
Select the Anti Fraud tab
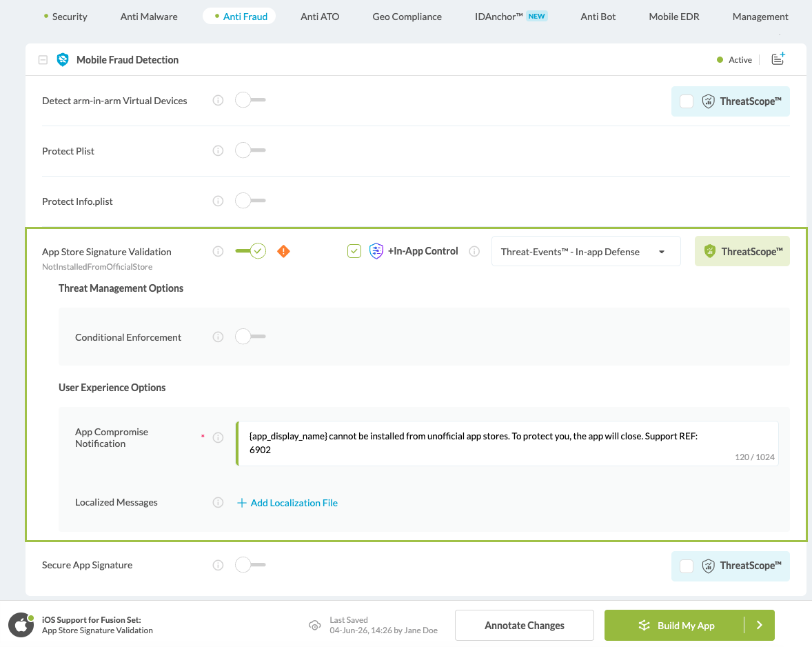(x=239, y=17)
